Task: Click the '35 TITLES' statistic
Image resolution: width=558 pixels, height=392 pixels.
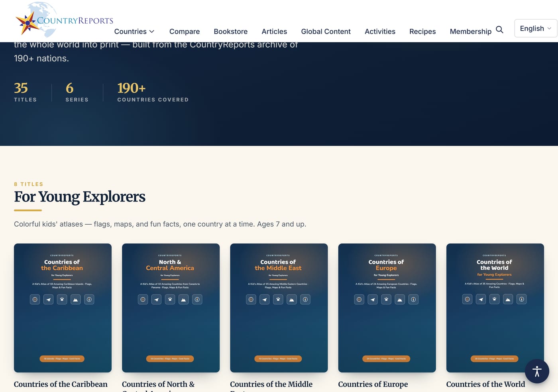Action: point(25,92)
